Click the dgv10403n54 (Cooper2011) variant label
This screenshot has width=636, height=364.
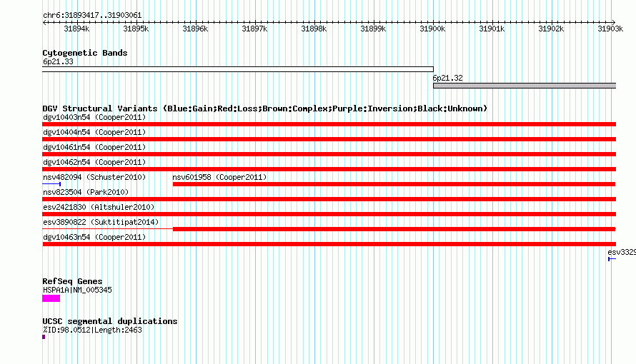tap(94, 118)
